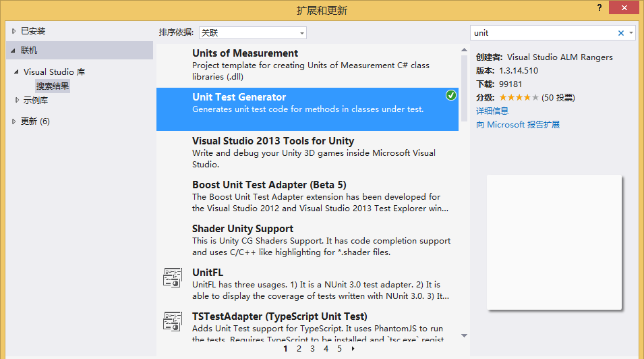The width and height of the screenshot is (644, 359).
Task: Select the 联机 category
Action: (x=80, y=50)
